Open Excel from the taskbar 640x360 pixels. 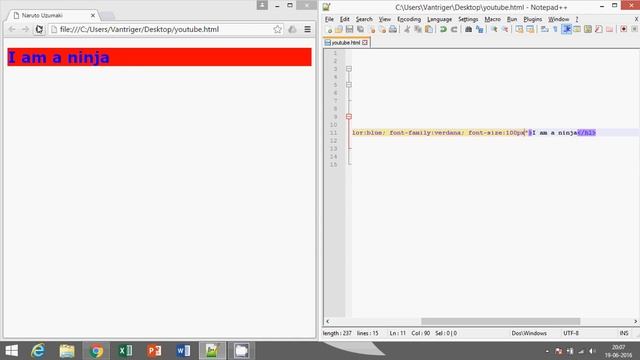click(125, 351)
